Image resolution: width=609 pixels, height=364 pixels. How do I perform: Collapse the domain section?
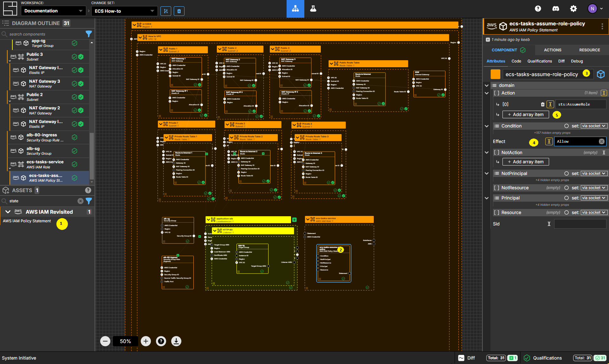[x=487, y=85]
